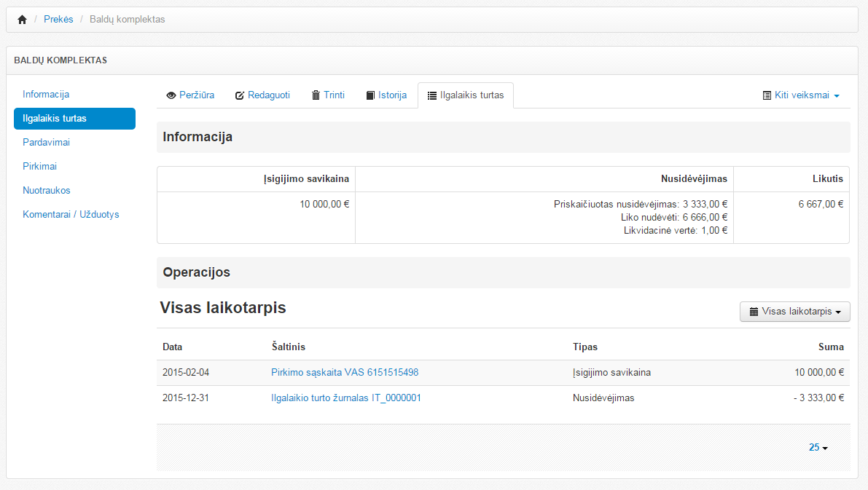Expand the 25 rows per page selector
Viewport: 868px width, 490px height.
tap(818, 448)
